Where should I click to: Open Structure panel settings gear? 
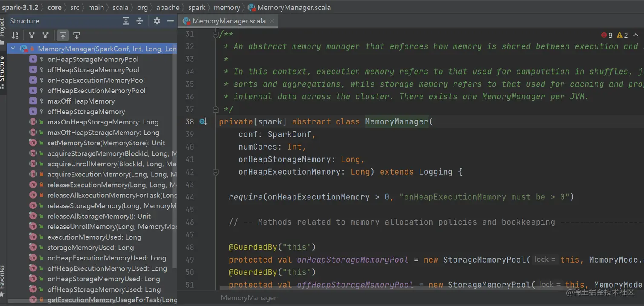pyautogui.click(x=157, y=21)
